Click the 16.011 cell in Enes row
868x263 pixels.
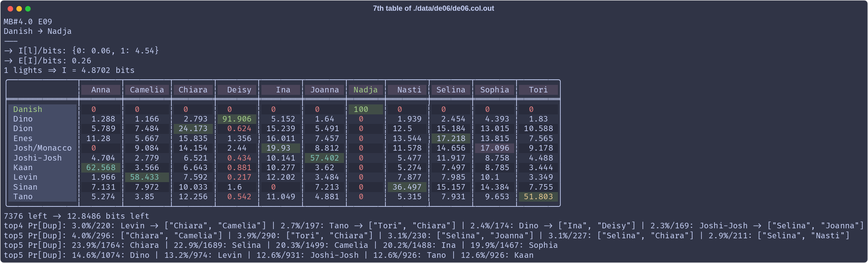tap(281, 139)
